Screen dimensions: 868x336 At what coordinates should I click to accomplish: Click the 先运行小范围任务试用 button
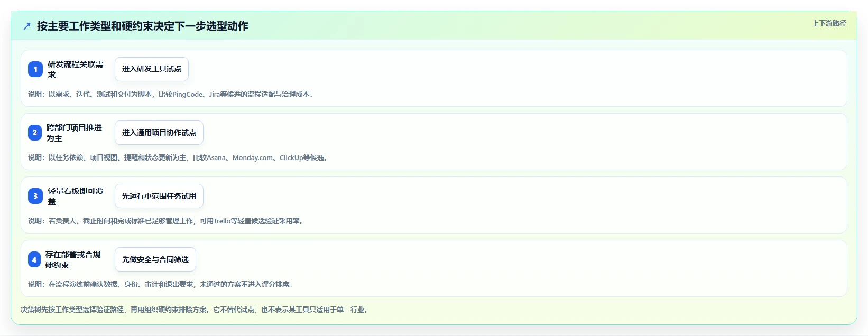(x=159, y=196)
